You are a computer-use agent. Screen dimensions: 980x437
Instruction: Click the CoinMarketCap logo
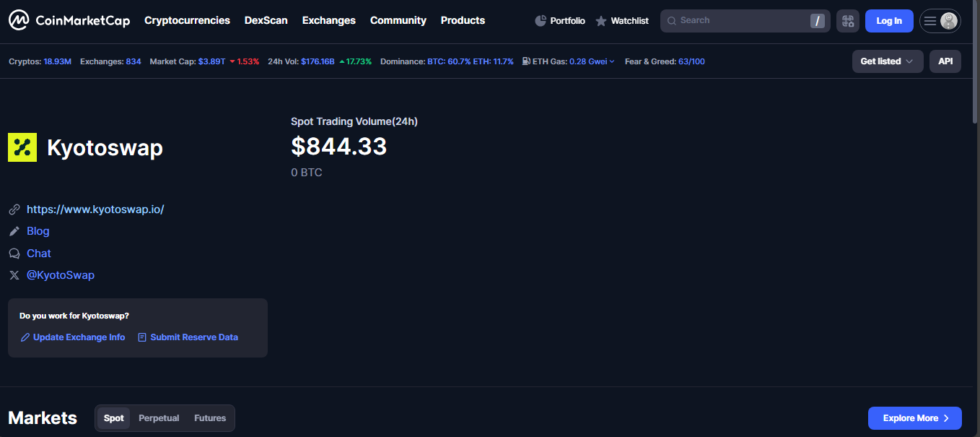point(69,20)
